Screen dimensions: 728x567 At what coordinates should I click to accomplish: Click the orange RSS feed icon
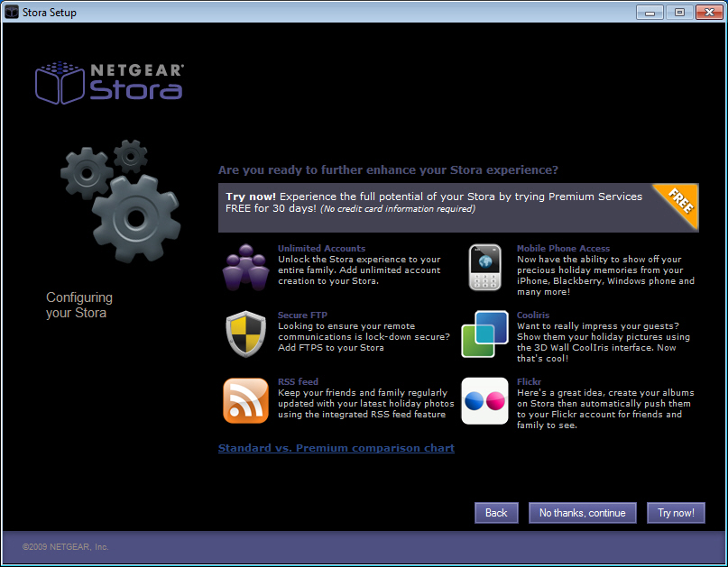click(245, 400)
